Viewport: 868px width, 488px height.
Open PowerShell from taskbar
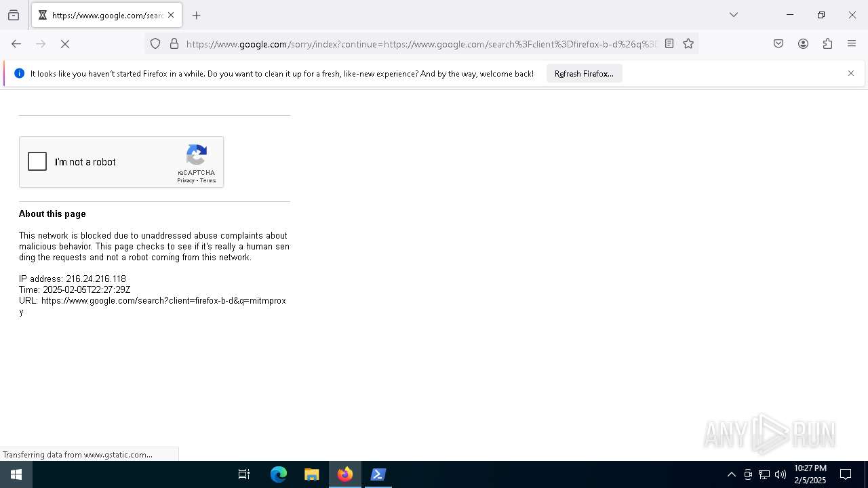[x=378, y=474]
